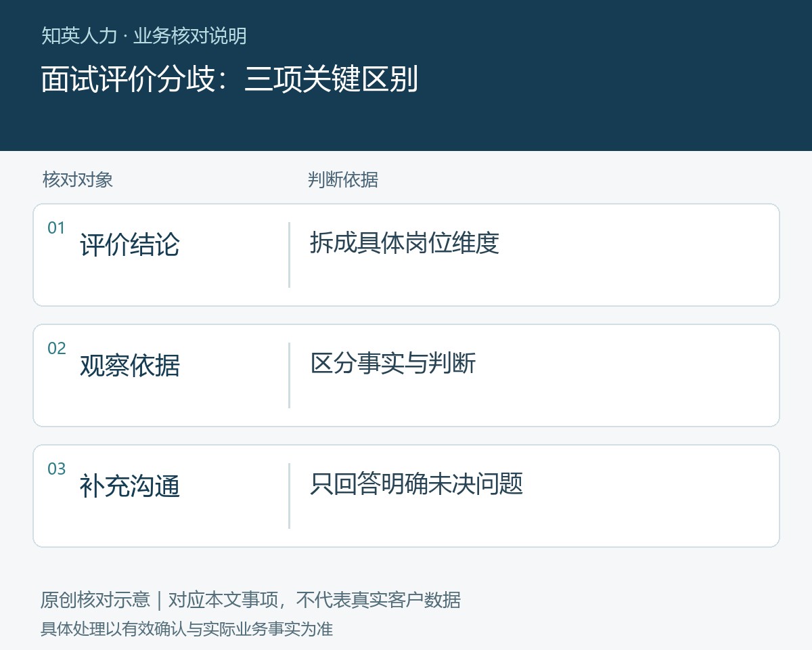Image resolution: width=812 pixels, height=650 pixels.
Task: Click the row number 02
Action: 56,349
